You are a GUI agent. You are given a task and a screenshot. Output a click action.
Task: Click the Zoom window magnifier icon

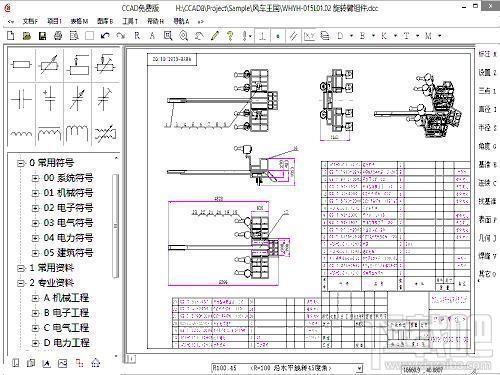(x=168, y=35)
